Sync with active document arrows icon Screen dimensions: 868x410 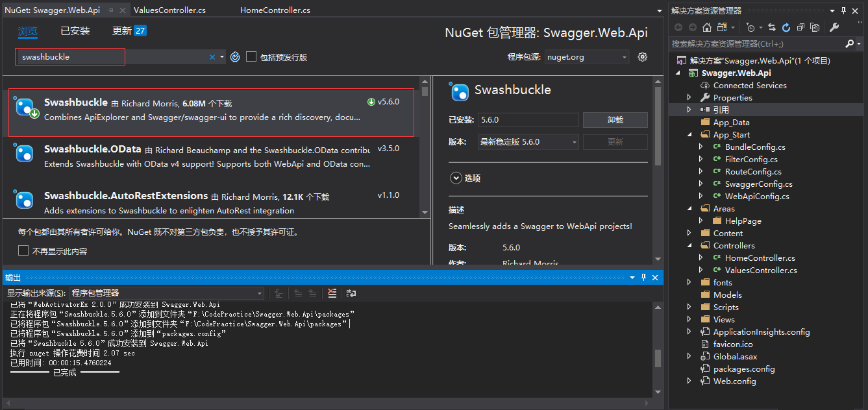coord(772,27)
